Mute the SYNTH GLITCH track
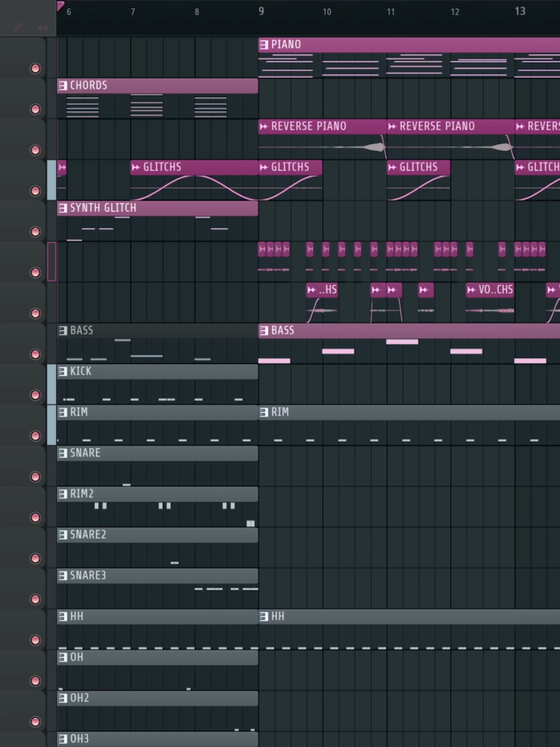The width and height of the screenshot is (560, 747). (35, 232)
